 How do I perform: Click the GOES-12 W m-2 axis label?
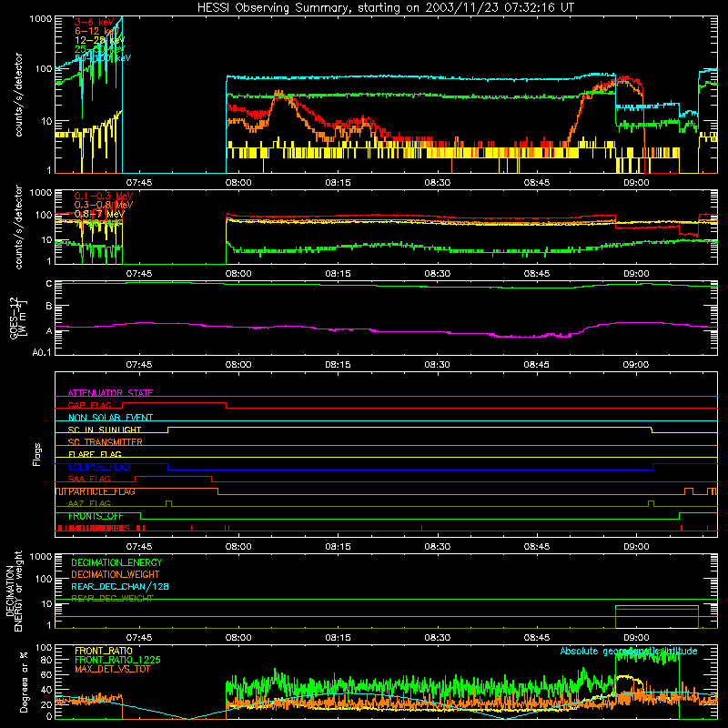coord(18,318)
